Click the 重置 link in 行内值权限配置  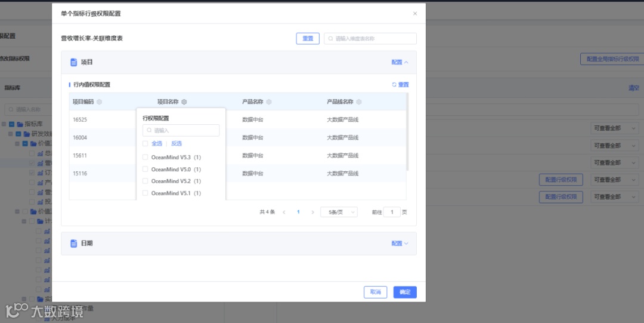point(403,85)
